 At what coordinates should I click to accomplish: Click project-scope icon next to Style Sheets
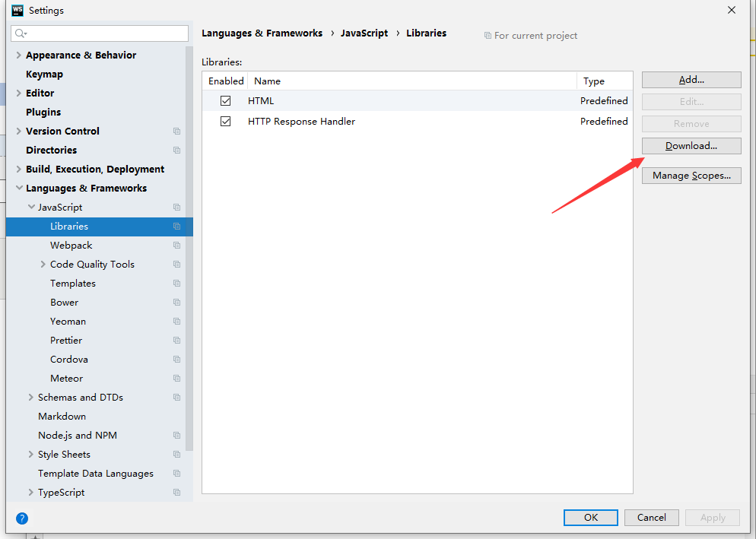(x=177, y=455)
